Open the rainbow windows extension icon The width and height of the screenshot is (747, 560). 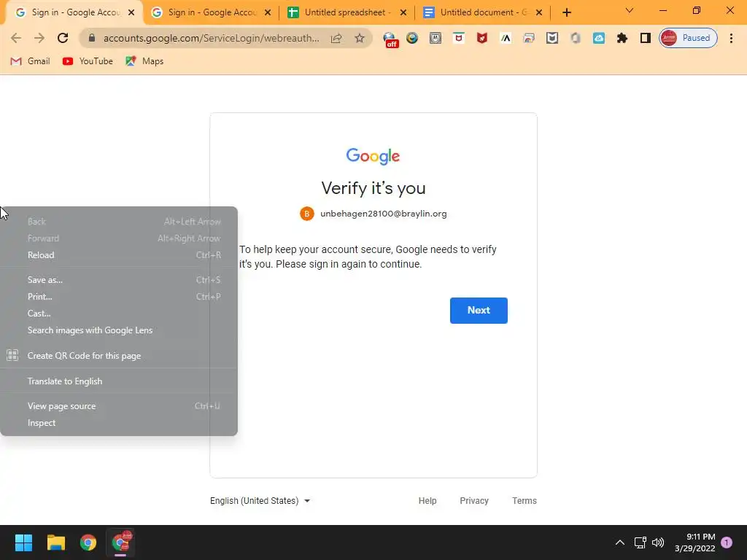pyautogui.click(x=529, y=38)
